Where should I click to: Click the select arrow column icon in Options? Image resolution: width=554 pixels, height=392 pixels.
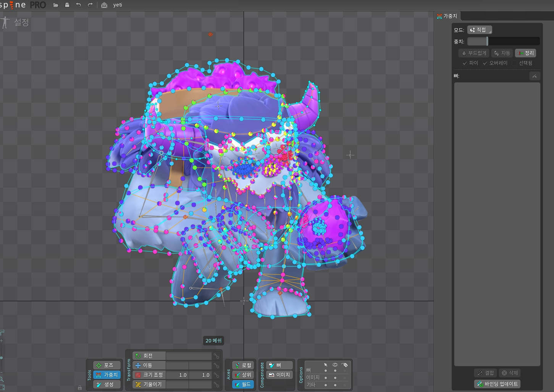[325, 365]
